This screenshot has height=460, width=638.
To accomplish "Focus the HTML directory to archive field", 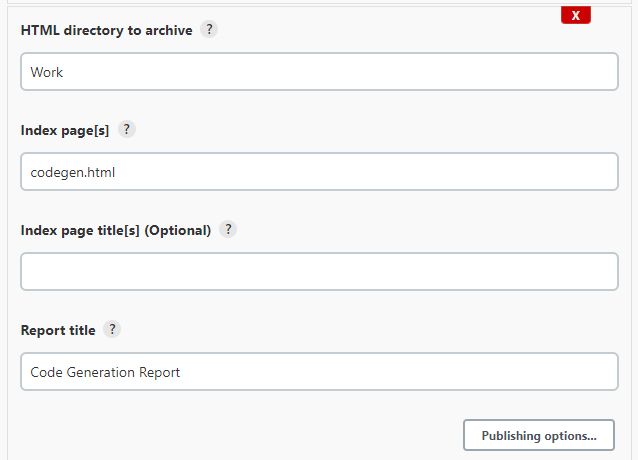I will tap(319, 72).
